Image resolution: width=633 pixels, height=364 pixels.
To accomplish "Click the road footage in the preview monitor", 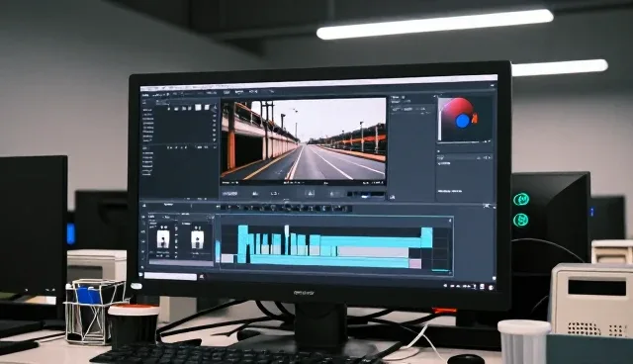I will [304, 138].
